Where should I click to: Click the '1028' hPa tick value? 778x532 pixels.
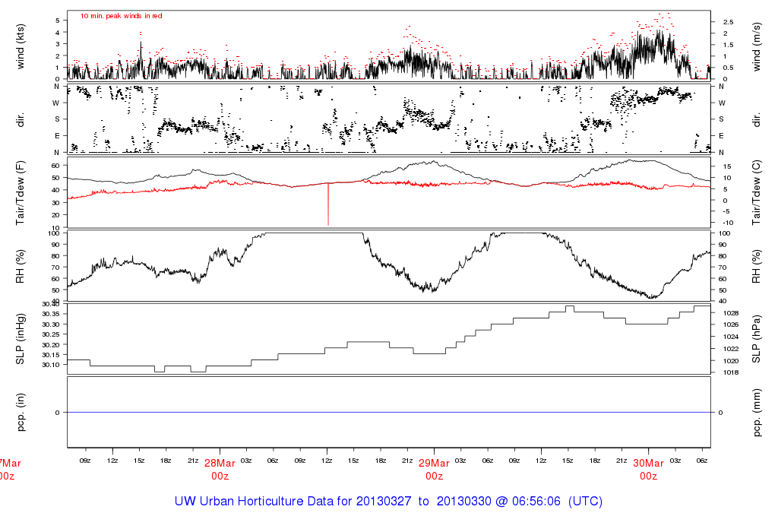[731, 313]
